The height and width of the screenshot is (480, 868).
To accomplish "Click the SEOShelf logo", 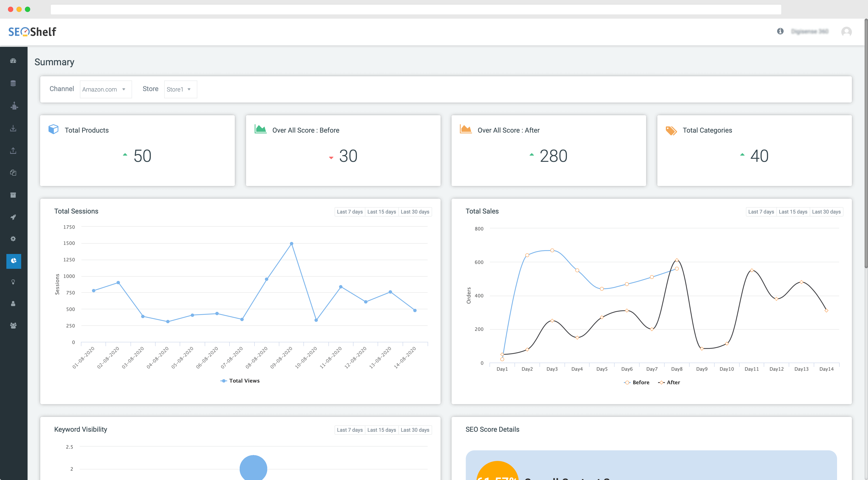I will (32, 32).
